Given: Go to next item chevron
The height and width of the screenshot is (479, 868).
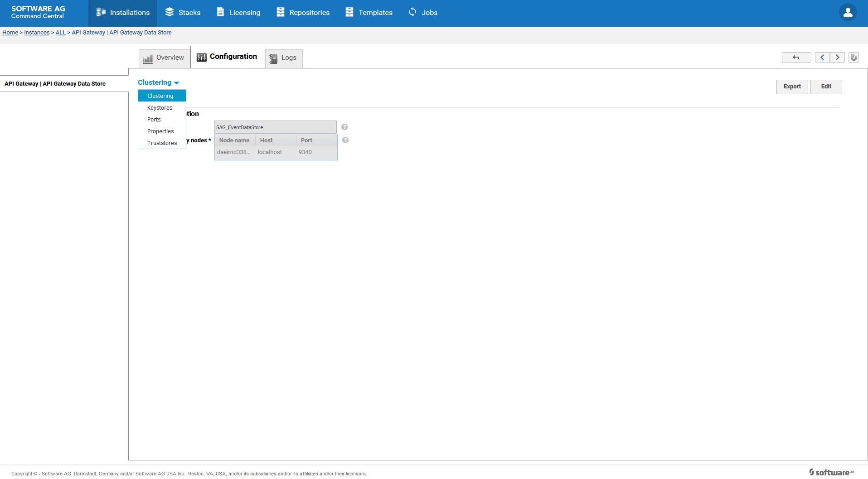Looking at the screenshot, I should 837,58.
